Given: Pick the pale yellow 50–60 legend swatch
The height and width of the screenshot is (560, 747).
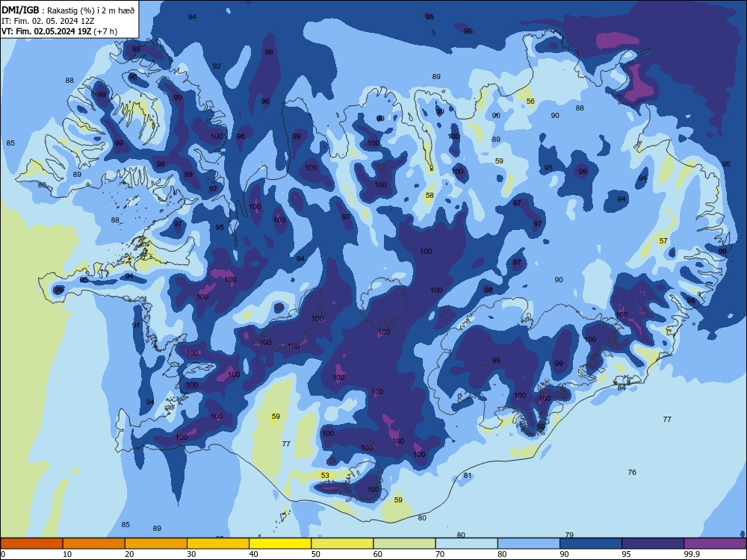Looking at the screenshot, I should click(x=342, y=544).
